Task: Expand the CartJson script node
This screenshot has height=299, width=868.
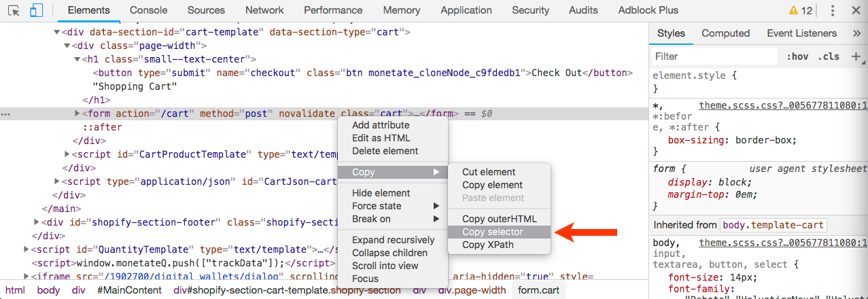Action: pos(57,181)
